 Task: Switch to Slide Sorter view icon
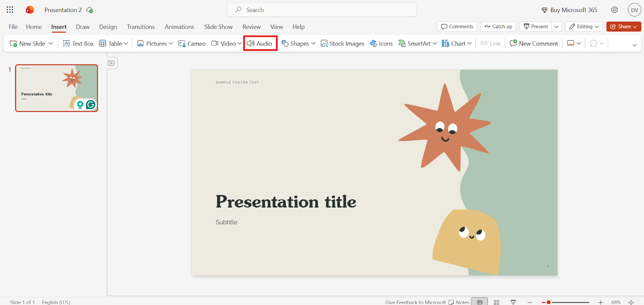(x=496, y=302)
